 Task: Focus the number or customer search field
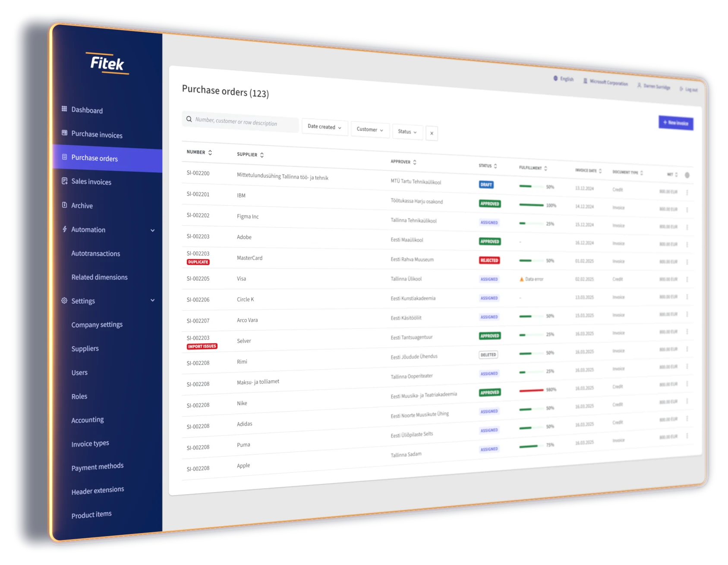tap(240, 121)
